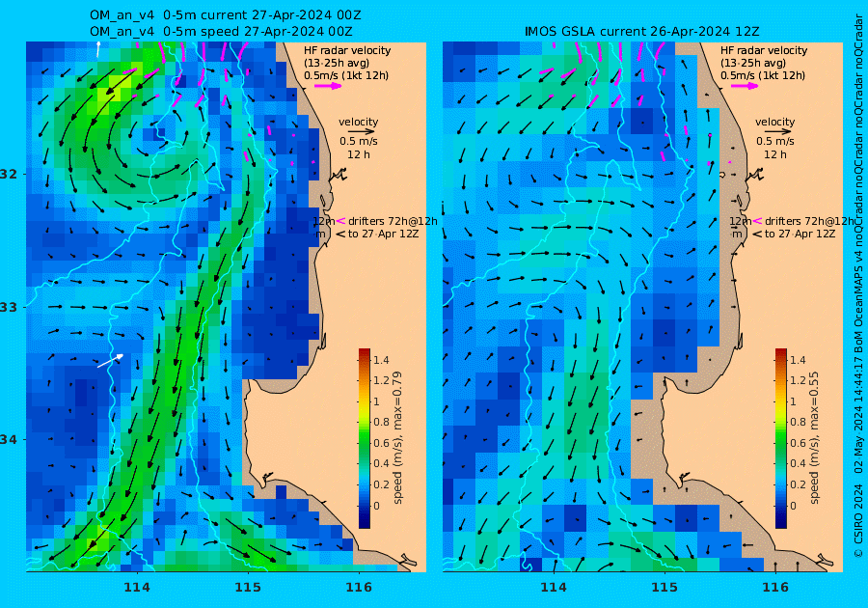Click the magenta drifter marker in left map legend
The width and height of the screenshot is (868, 608).
pos(340,221)
